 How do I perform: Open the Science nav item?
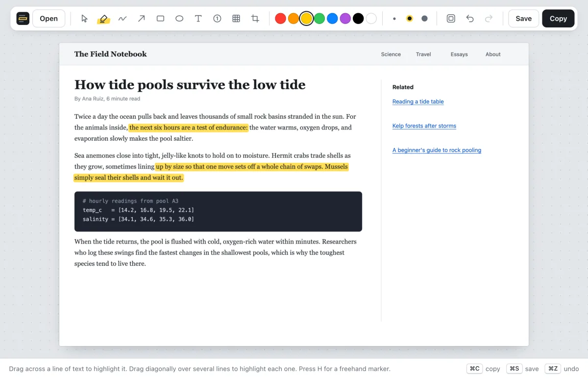(391, 54)
